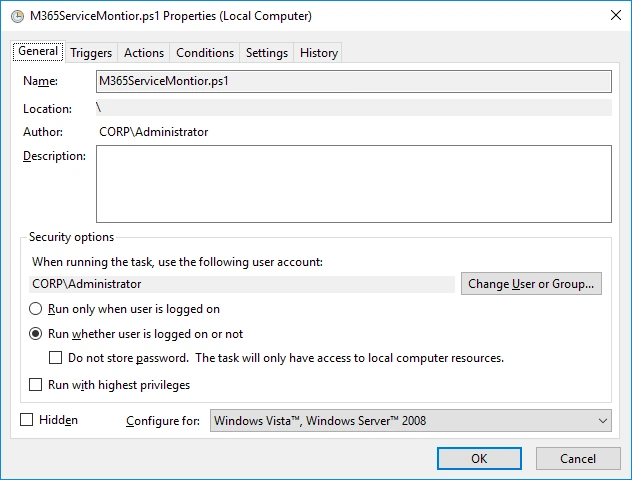Select Run only when user is logged on

click(x=37, y=310)
